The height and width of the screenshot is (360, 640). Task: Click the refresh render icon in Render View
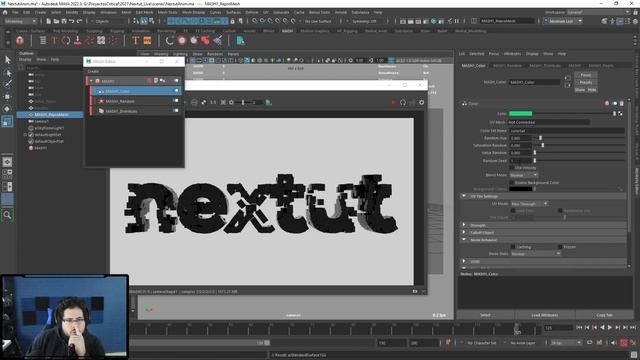tap(403, 102)
